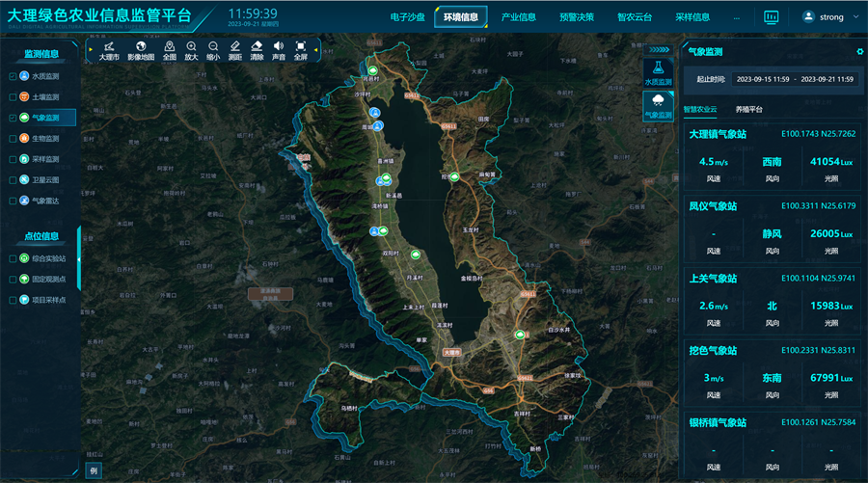This screenshot has width=868, height=483.
Task: Expand more menu items via ellipsis
Action: [x=737, y=17]
